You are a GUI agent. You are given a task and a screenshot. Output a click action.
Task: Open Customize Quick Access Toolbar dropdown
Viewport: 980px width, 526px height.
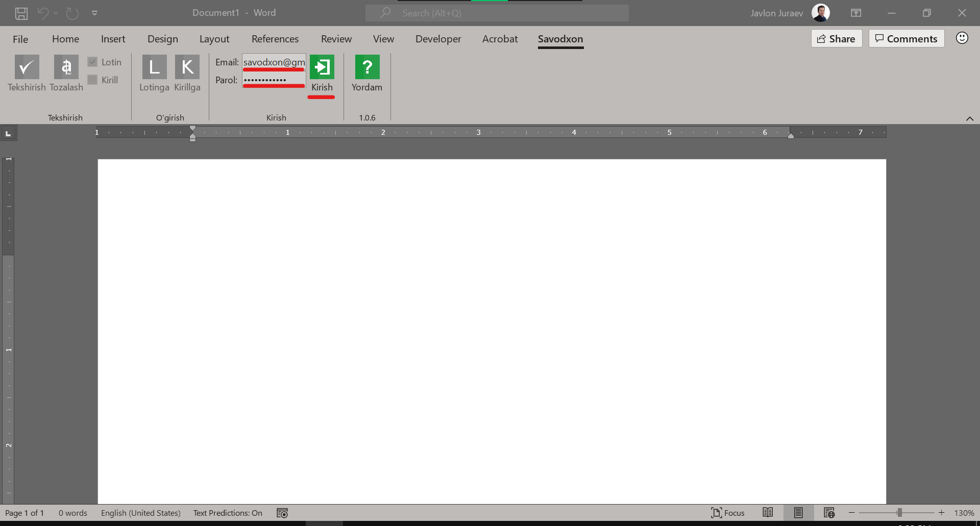(94, 13)
